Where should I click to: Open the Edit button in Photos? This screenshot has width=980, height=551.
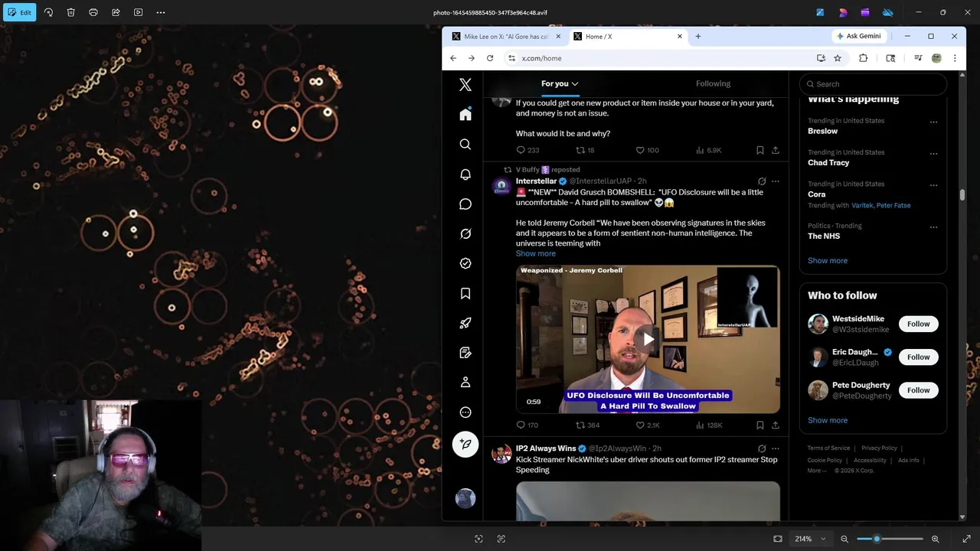[21, 12]
